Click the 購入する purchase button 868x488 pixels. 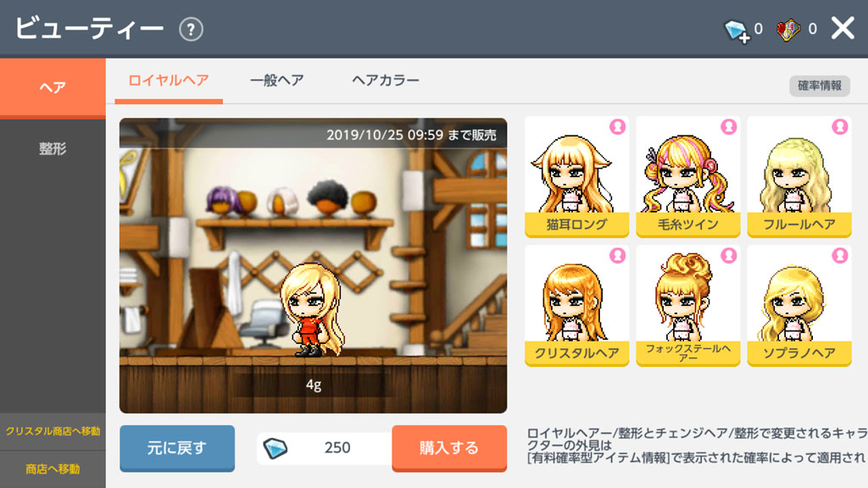tap(449, 448)
